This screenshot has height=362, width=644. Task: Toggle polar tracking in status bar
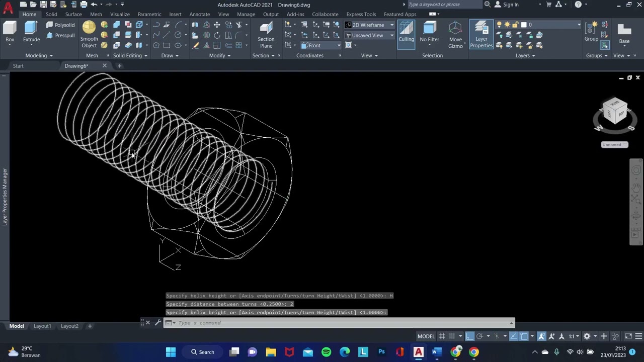click(479, 336)
